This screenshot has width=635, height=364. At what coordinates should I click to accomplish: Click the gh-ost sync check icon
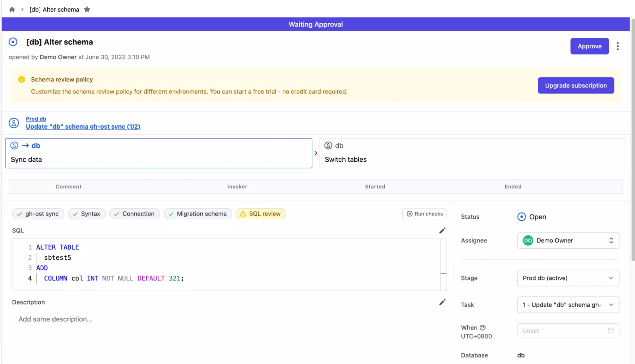tap(19, 214)
